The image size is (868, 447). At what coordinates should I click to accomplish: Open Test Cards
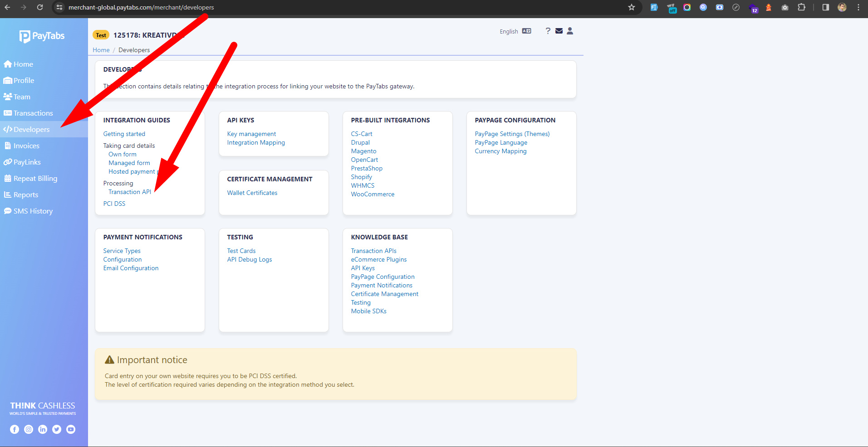tap(241, 251)
